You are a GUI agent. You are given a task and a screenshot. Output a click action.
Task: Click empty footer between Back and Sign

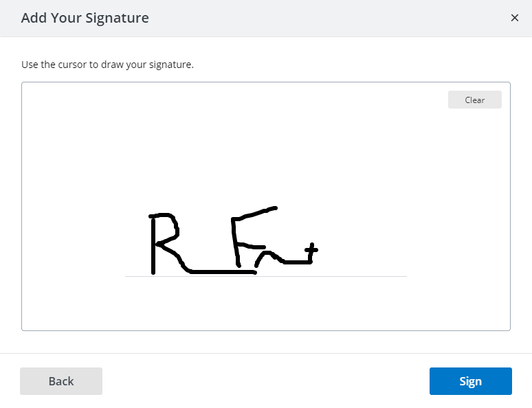point(265,381)
